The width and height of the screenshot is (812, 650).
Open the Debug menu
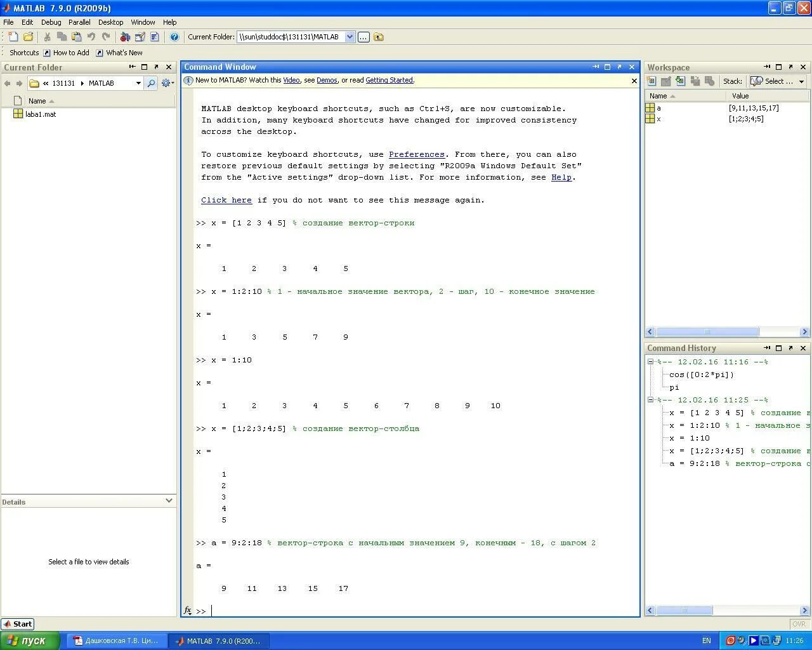51,22
